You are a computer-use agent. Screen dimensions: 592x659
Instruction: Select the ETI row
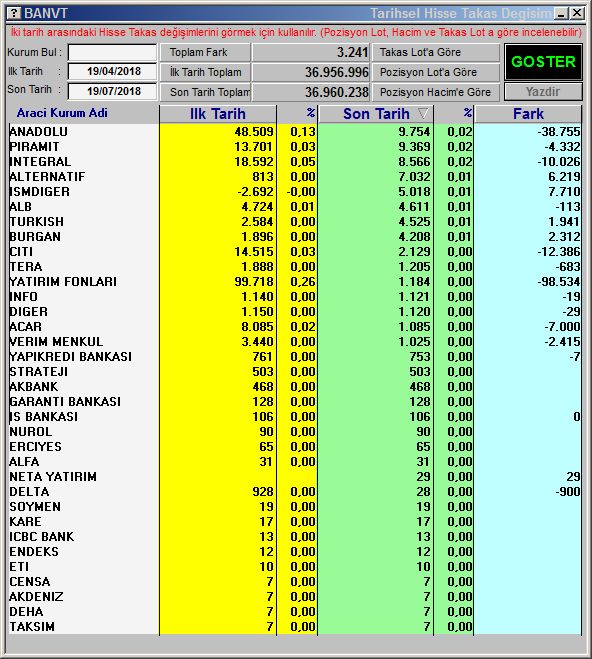295,567
